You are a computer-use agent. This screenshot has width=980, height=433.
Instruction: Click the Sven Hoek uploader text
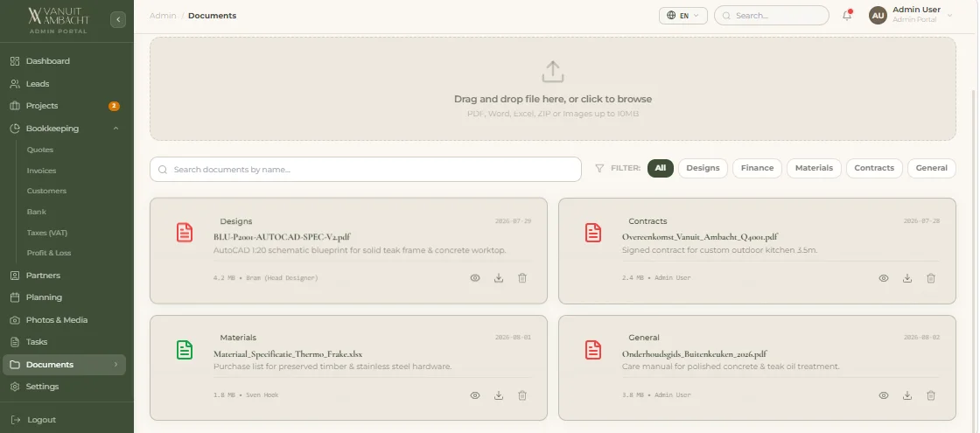pos(262,395)
